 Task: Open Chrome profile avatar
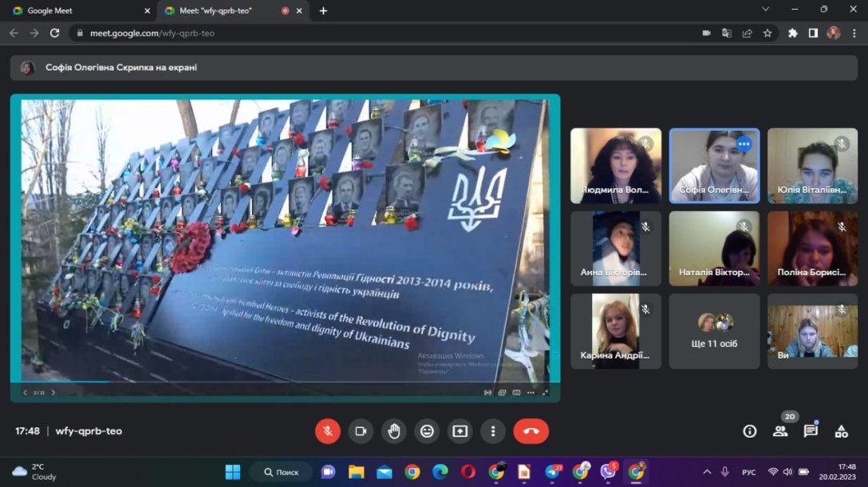[834, 33]
